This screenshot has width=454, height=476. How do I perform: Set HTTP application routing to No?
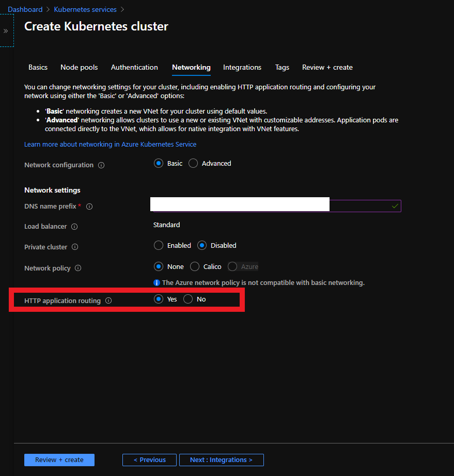point(188,299)
